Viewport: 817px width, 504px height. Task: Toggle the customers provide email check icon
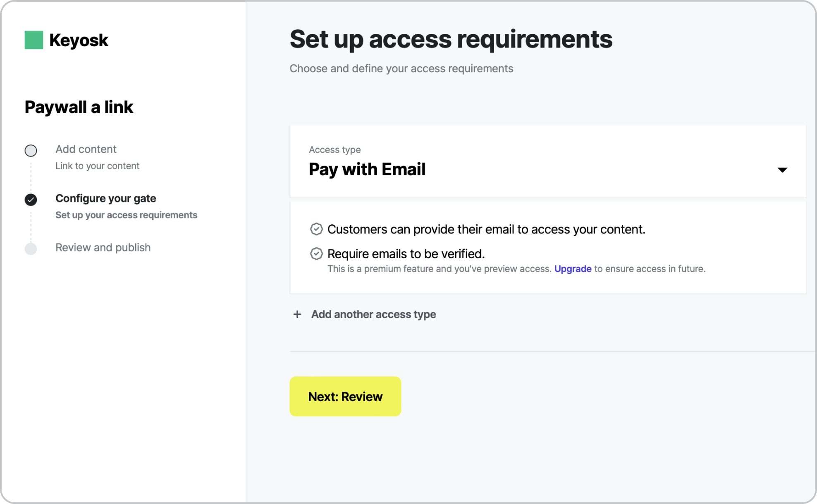tap(316, 229)
